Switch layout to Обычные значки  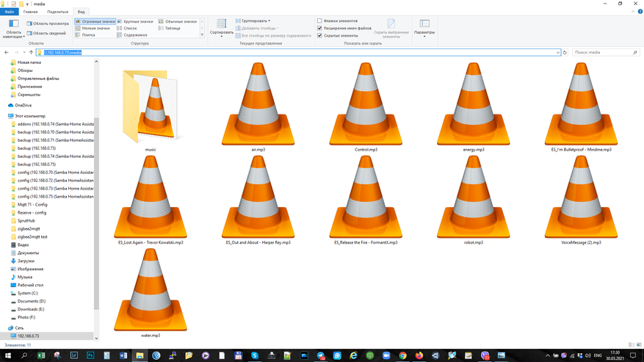(x=178, y=21)
